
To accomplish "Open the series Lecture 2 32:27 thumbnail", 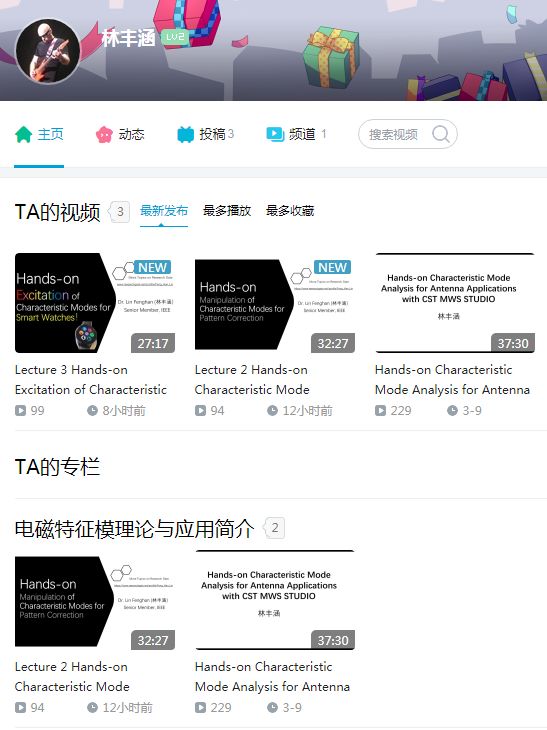I will pos(95,601).
